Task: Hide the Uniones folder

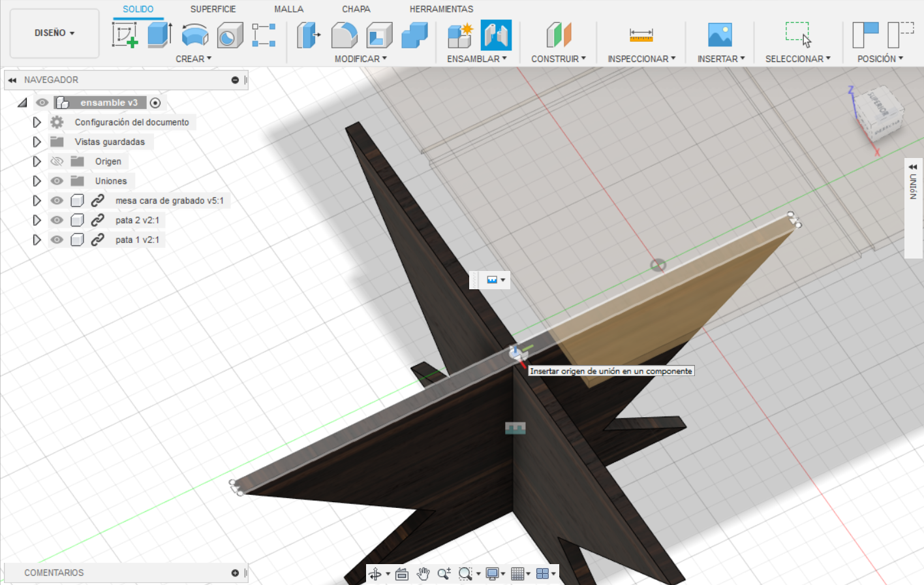Action: tap(57, 181)
